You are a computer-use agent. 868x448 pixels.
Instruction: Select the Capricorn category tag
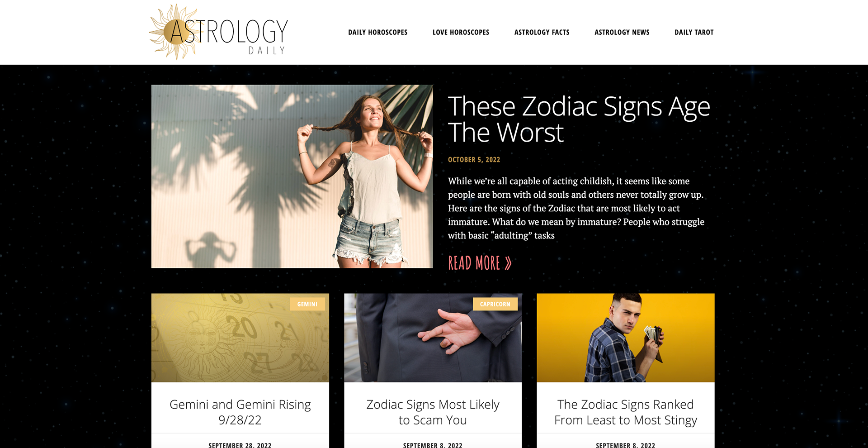tap(495, 304)
